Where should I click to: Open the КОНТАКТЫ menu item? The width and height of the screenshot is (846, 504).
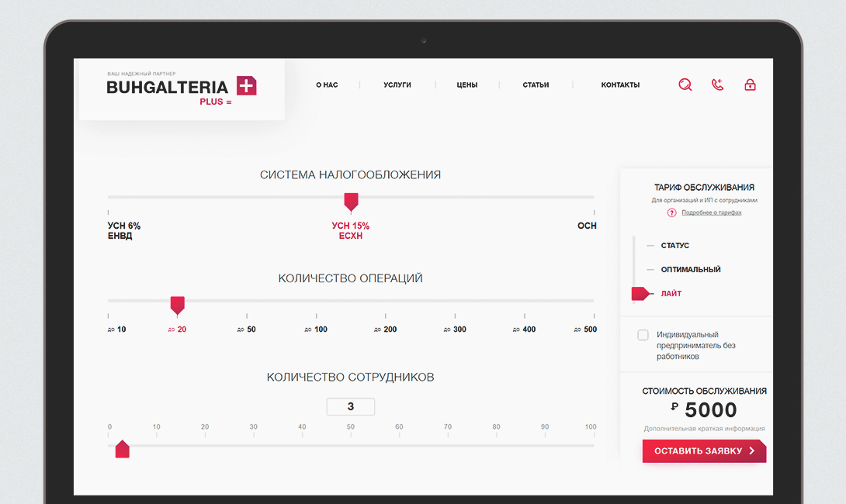[620, 85]
